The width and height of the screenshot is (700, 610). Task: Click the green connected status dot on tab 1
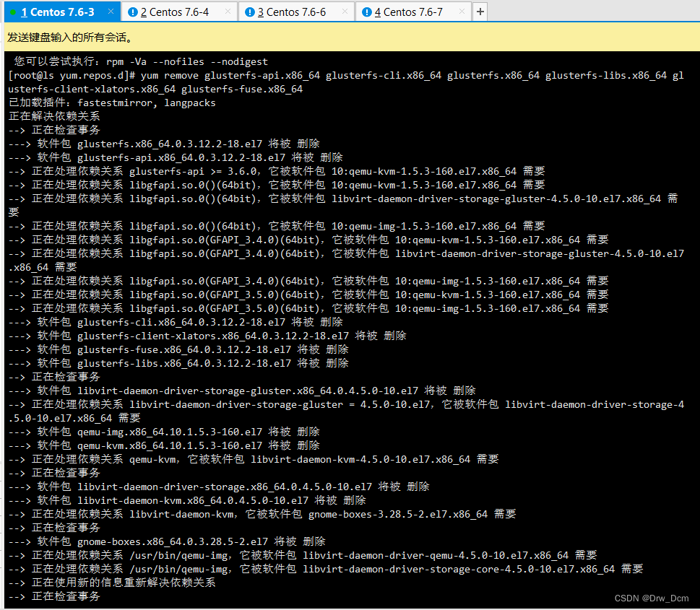13,12
